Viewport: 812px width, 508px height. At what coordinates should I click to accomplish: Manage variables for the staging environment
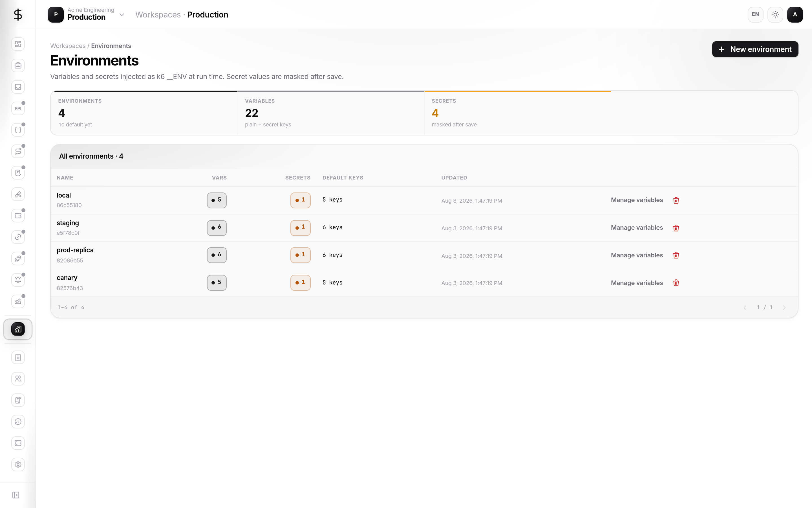[637, 227]
